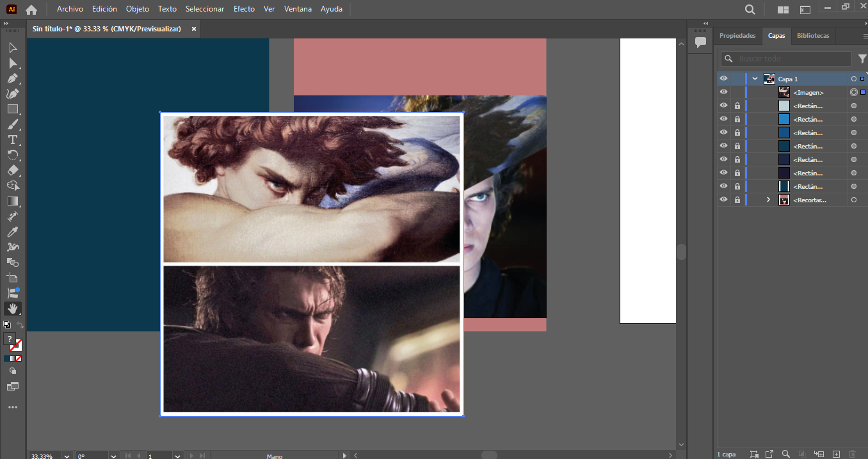
Task: Open the zoom level dropdown at 33.33%
Action: pos(67,456)
